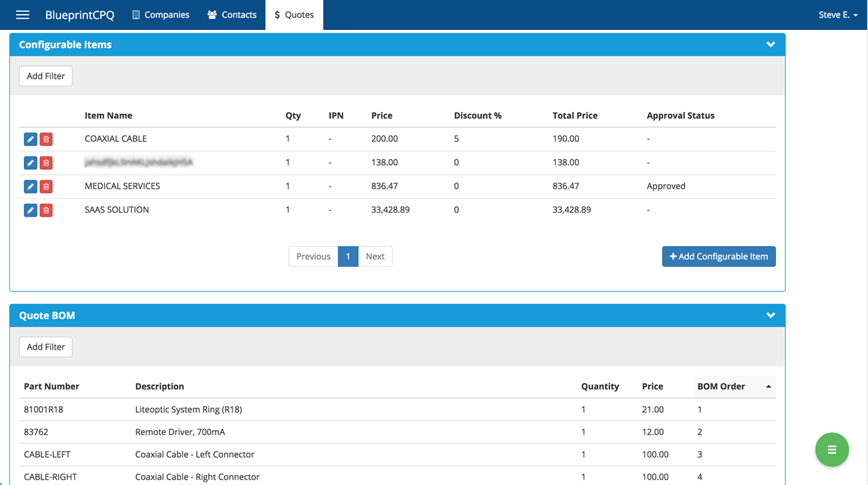Screen dimensions: 868x485
Task: Click the 190.00 total price value
Action: pos(566,139)
